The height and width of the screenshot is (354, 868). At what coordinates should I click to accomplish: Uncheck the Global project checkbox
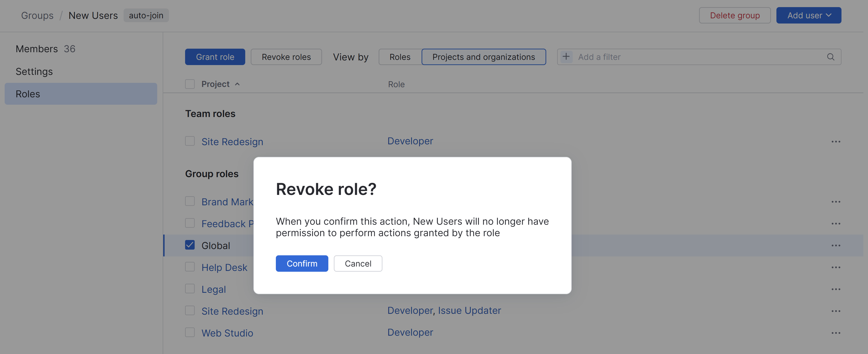pos(190,245)
